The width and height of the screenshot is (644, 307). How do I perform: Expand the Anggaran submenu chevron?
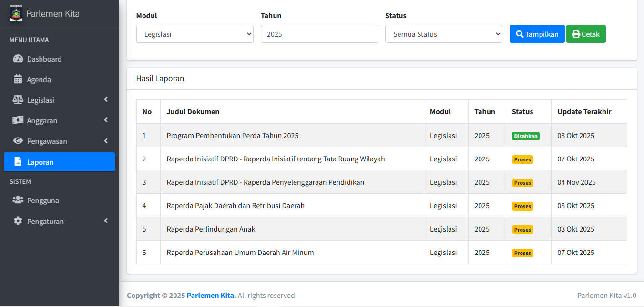pos(106,120)
